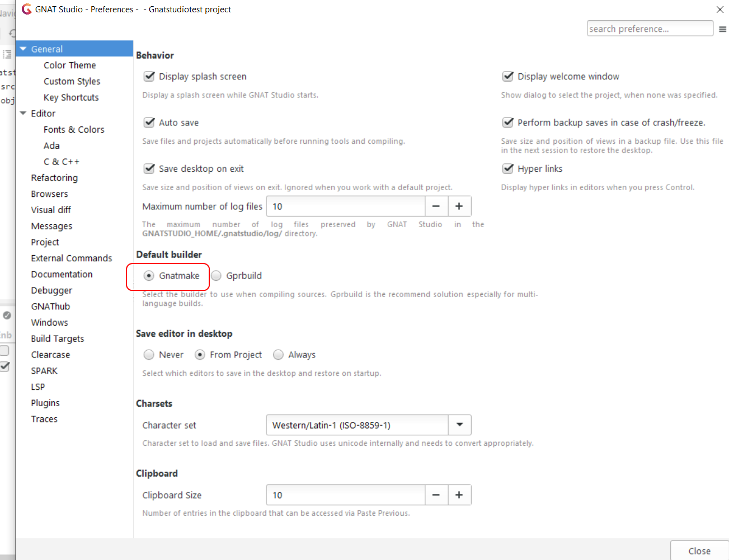
Task: Open the Character set dropdown arrow
Action: 460,425
